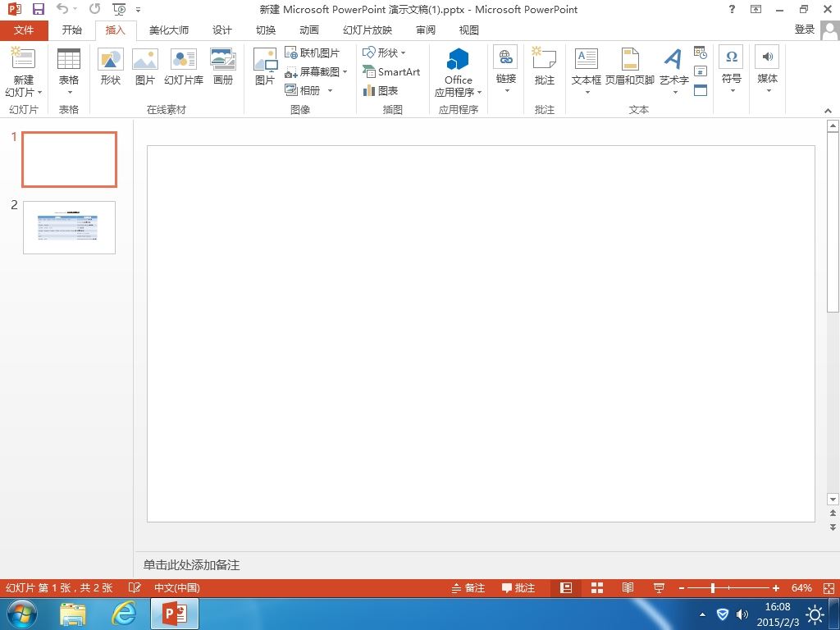Click the 图表 chart icon
The height and width of the screenshot is (630, 840).
[x=369, y=90]
